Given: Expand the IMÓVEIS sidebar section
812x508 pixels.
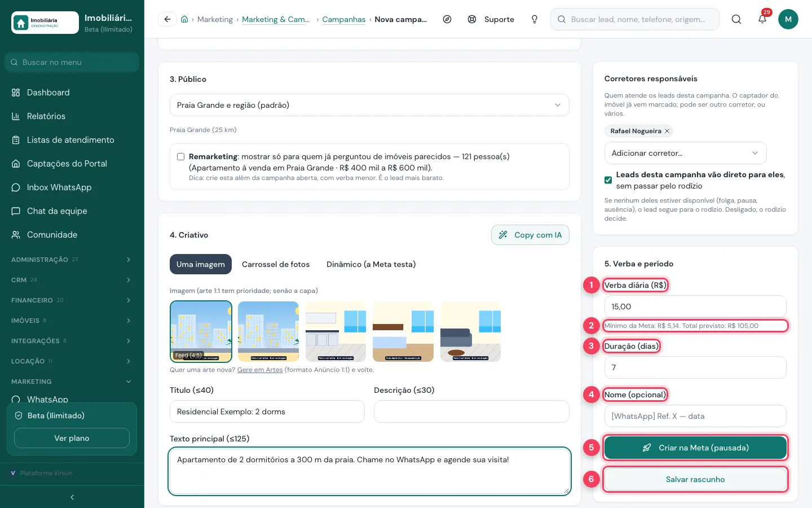Looking at the screenshot, I should point(72,321).
